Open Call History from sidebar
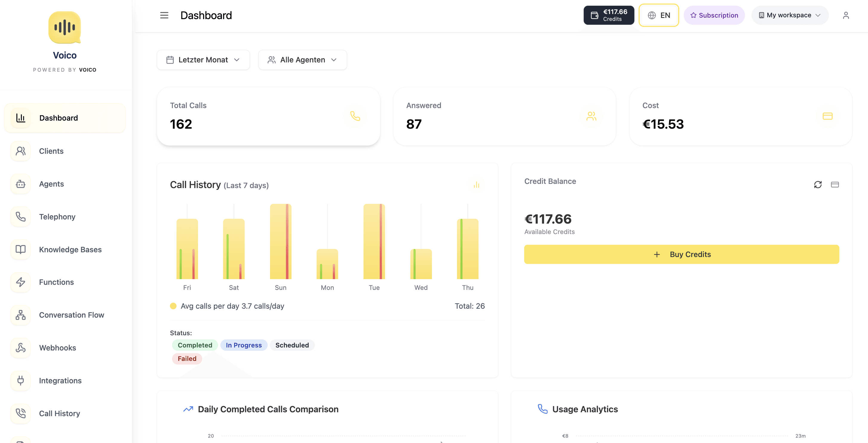The width and height of the screenshot is (868, 443). coord(65,413)
